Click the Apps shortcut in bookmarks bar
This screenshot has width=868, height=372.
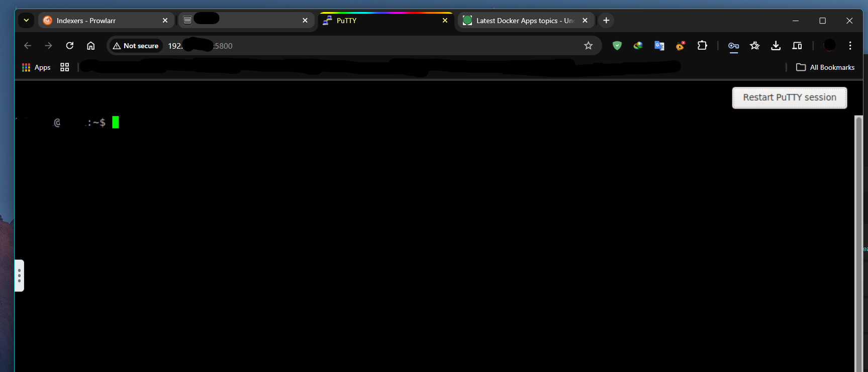(36, 67)
